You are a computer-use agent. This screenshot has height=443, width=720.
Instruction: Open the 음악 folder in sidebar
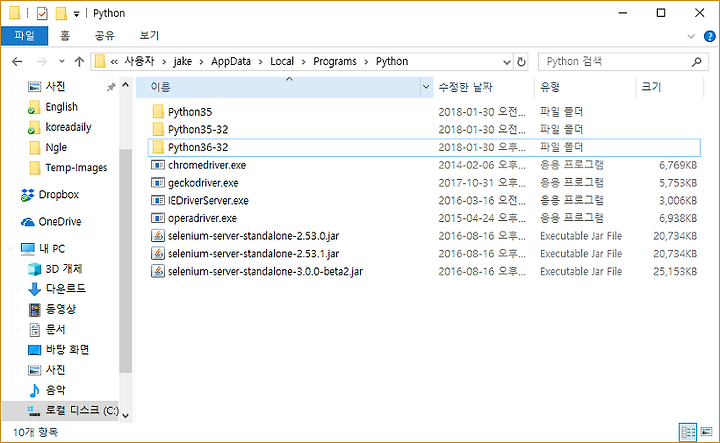point(47,390)
